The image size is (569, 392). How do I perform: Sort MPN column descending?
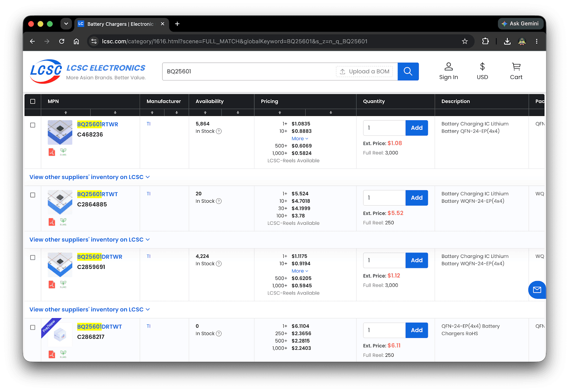tap(115, 112)
